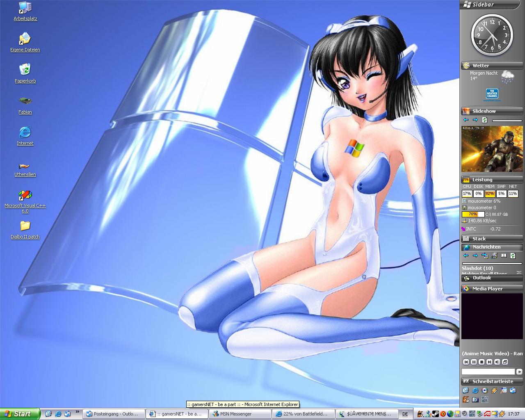
Task: Open the Eigene Dateien desktop icon
Action: coord(25,42)
